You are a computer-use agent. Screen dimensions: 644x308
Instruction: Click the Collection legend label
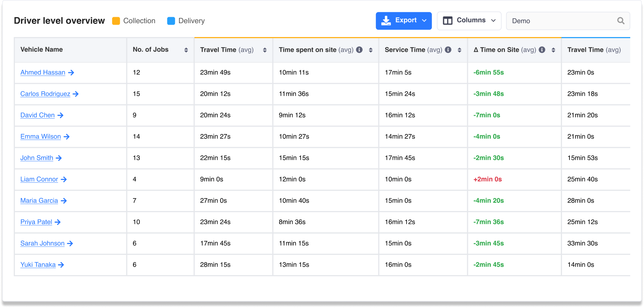139,21
